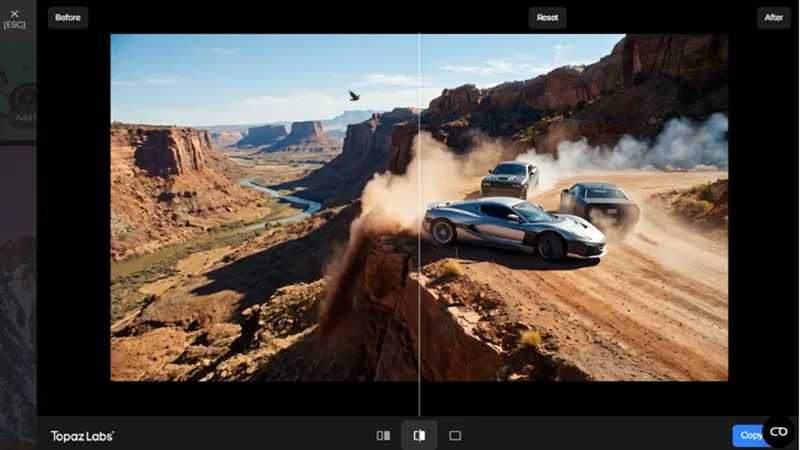Close the preview with the X icon
Image resolution: width=800 pixels, height=450 pixels.
tap(14, 14)
